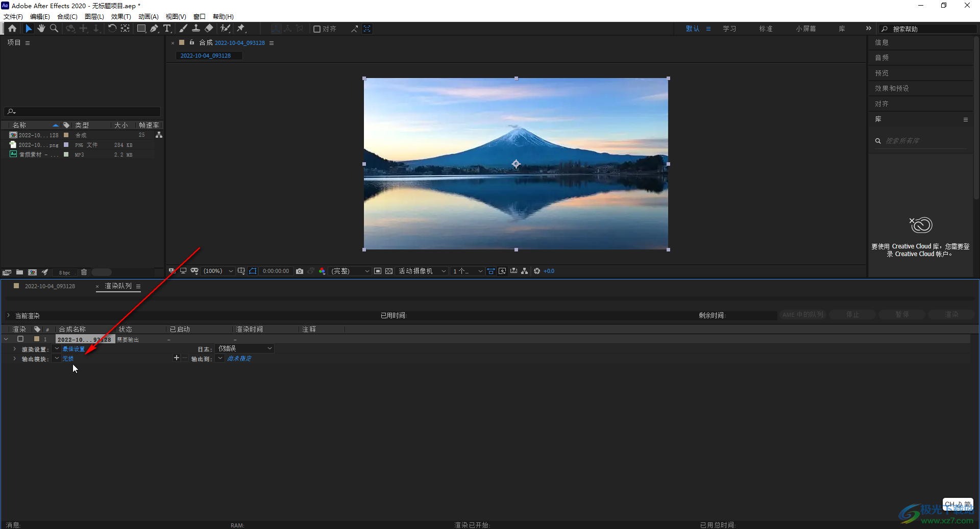Image resolution: width=980 pixels, height=529 pixels.
Task: Open the 100% magnification dropdown
Action: point(218,271)
